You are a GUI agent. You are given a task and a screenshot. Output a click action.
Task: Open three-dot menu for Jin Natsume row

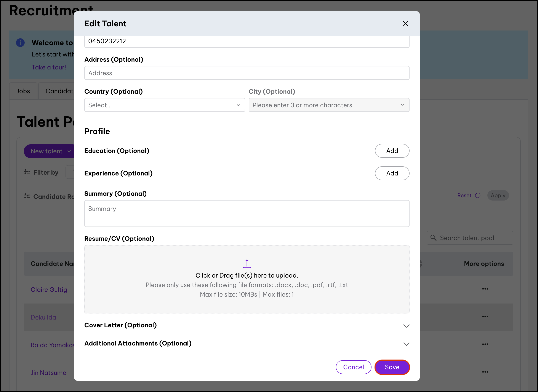[485, 372]
